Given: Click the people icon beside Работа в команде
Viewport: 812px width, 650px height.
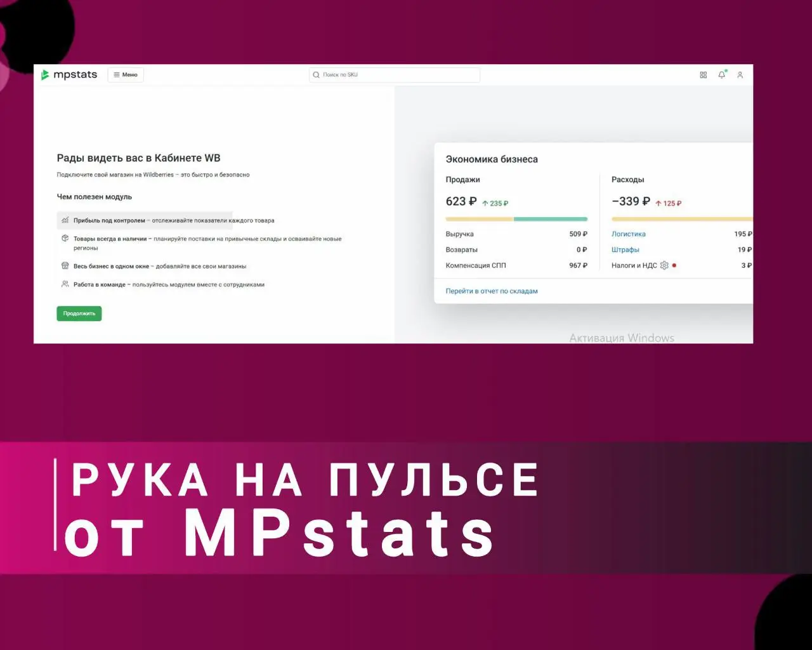Looking at the screenshot, I should 65,284.
